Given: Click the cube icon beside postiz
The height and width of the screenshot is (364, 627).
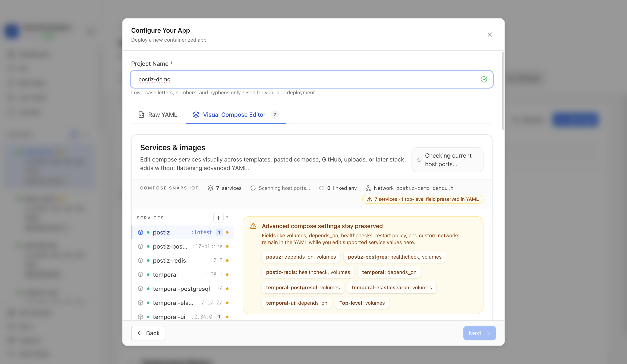Looking at the screenshot, I should [x=141, y=232].
